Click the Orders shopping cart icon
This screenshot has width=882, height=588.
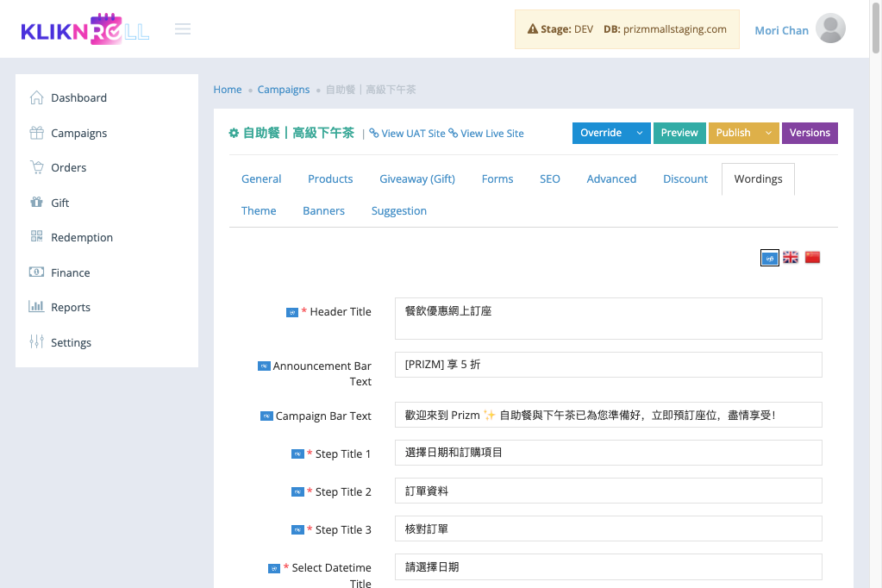[x=36, y=167]
